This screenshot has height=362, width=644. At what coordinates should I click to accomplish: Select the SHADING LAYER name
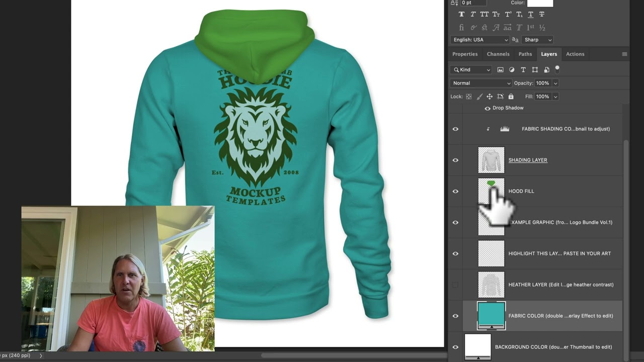point(528,160)
